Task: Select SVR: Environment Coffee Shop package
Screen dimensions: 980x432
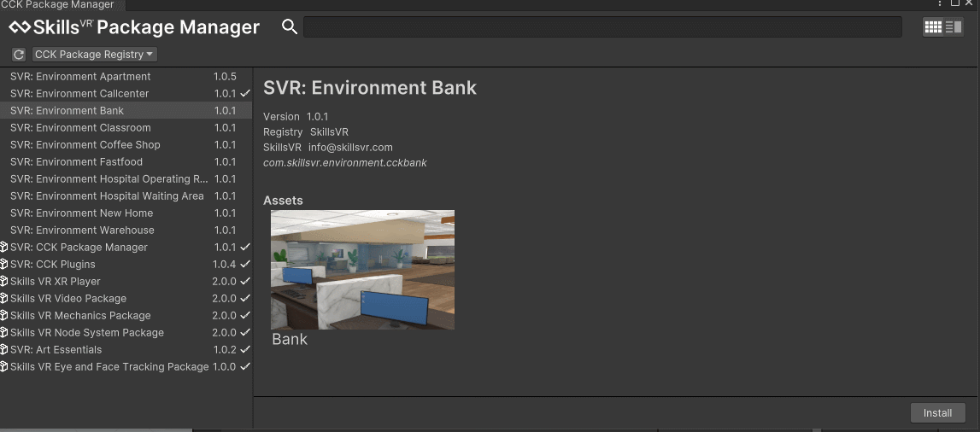Action: pyautogui.click(x=126, y=145)
